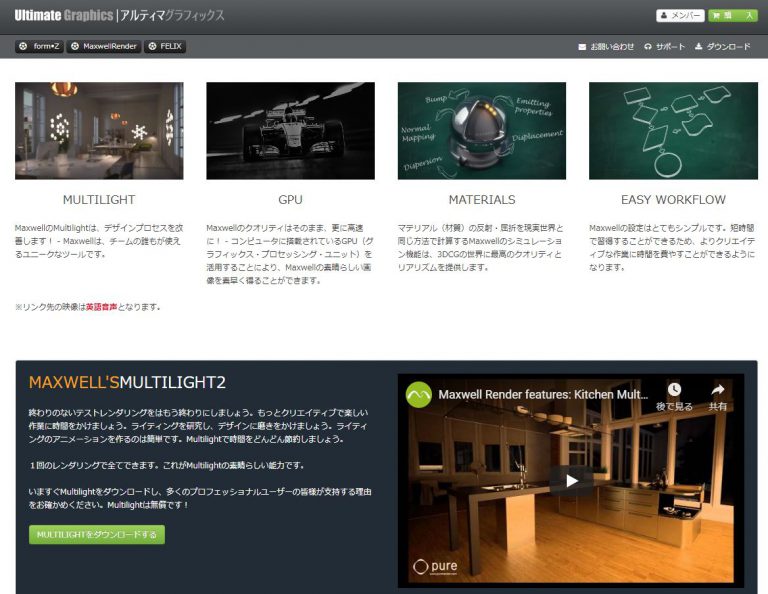Click the envelope icon beside お問い合わせ
768x594 pixels.
(582, 47)
